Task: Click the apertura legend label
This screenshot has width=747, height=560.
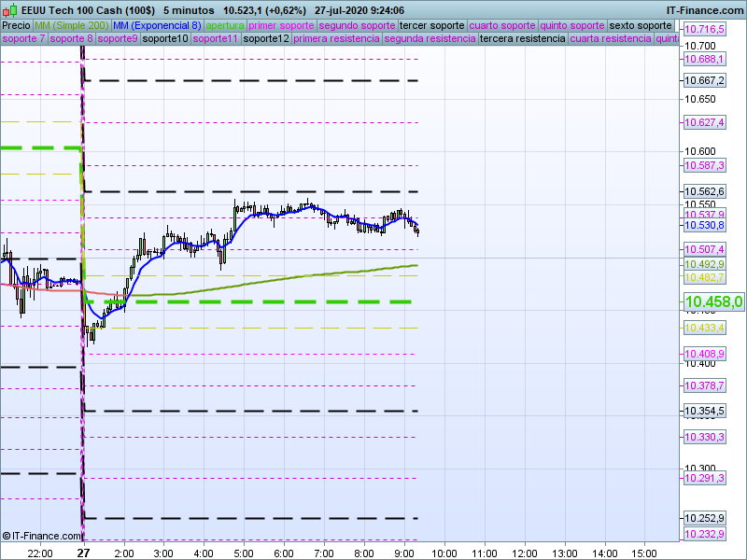Action: coord(225,25)
